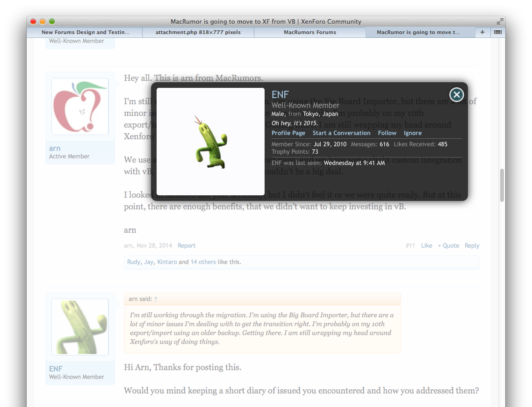Open ENF's Profile Page link
This screenshot has width=532, height=407.
click(x=288, y=133)
